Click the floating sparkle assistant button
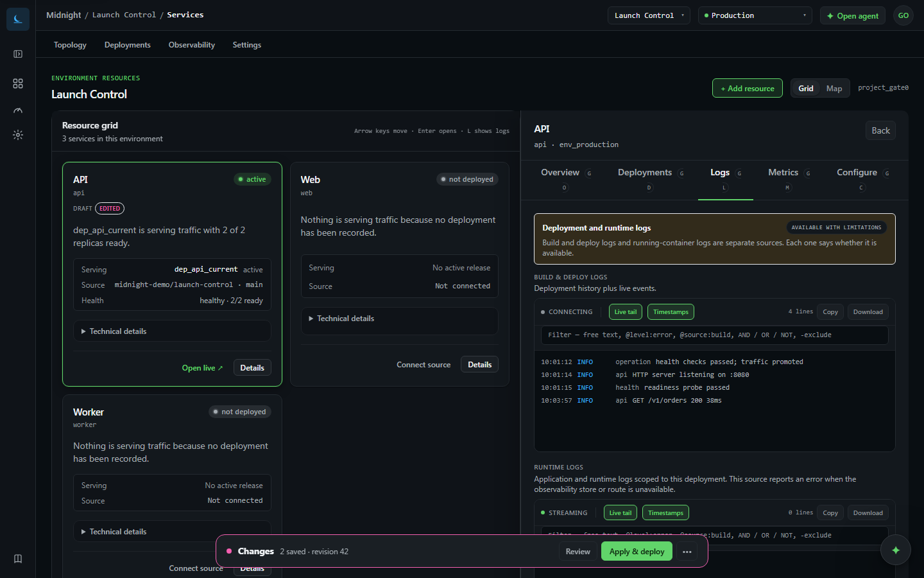The image size is (924, 578). pos(896,550)
